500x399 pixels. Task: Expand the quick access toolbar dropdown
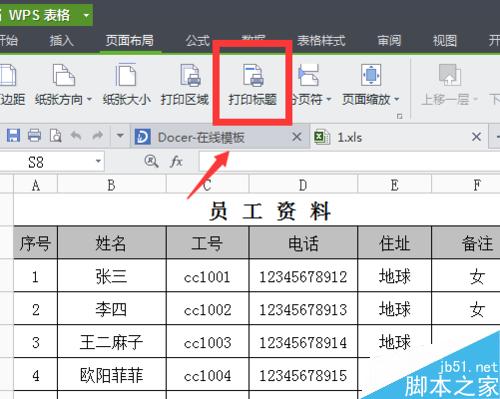(x=120, y=136)
